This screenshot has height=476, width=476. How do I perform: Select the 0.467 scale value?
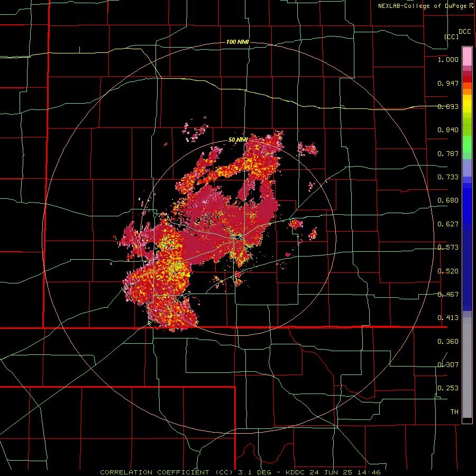(448, 295)
